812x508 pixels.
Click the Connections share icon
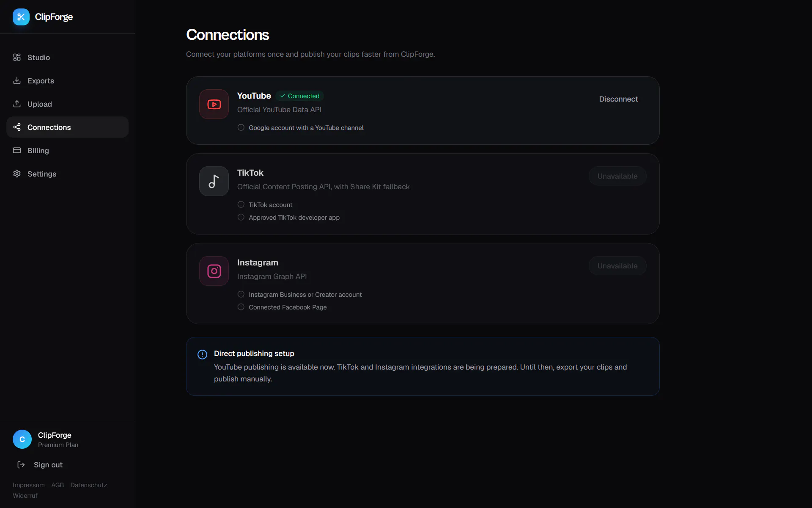tap(17, 127)
